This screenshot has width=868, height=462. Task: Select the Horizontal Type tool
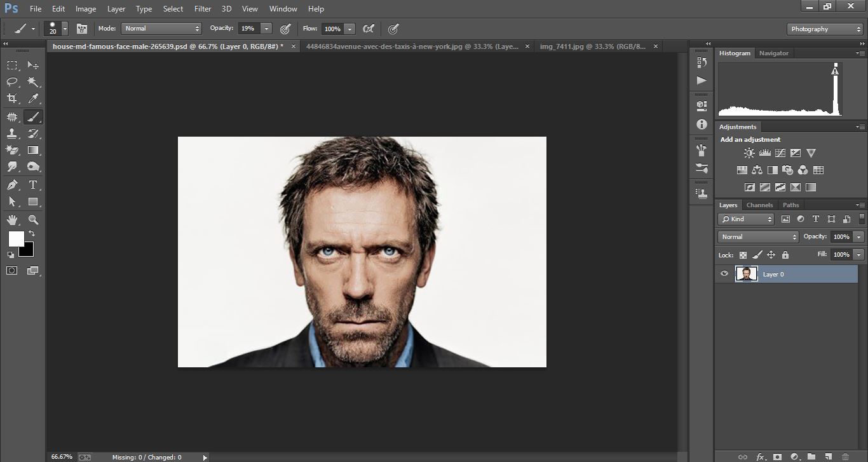click(x=33, y=184)
